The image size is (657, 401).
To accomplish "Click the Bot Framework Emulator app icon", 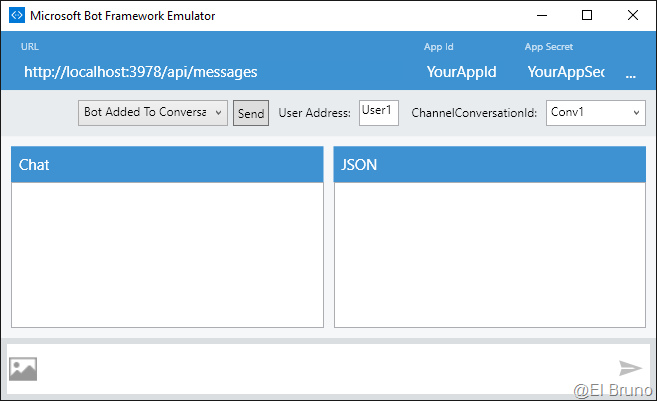I will pos(15,15).
